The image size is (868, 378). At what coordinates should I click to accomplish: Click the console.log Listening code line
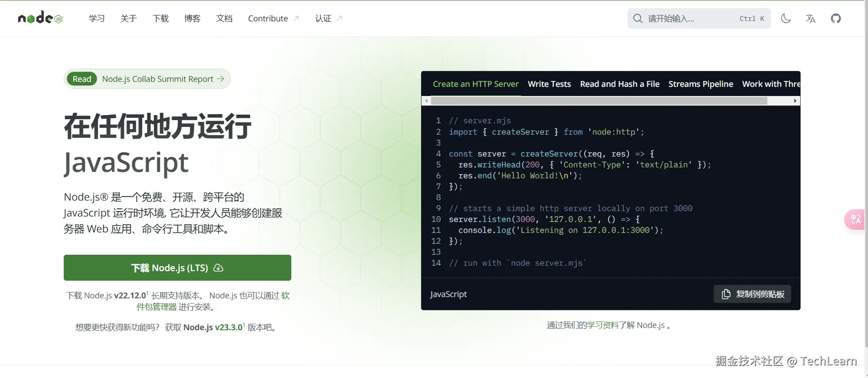click(x=561, y=230)
